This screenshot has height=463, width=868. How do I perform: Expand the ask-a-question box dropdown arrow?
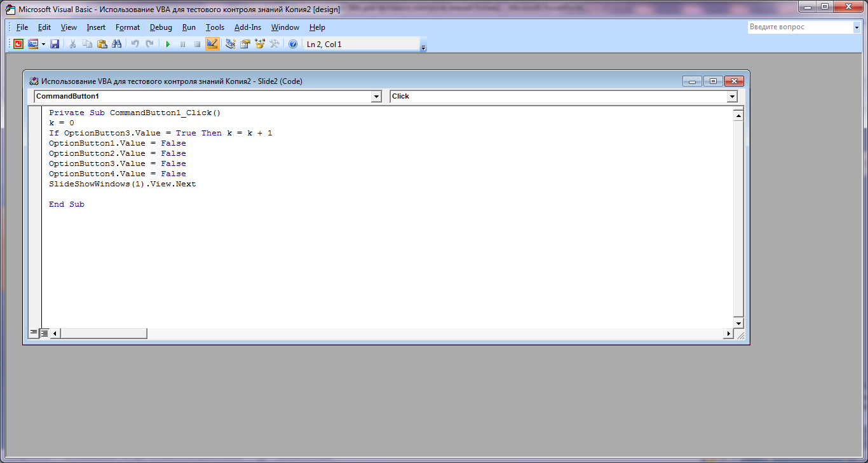(856, 27)
